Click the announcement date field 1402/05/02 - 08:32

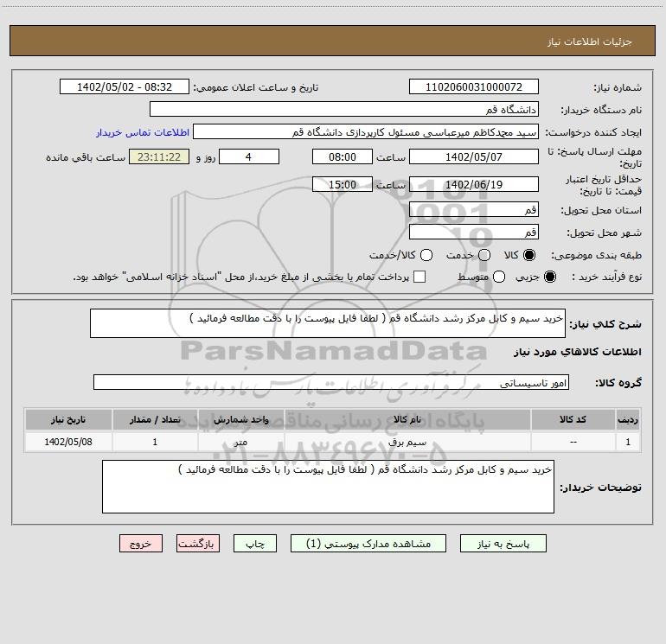(x=125, y=86)
